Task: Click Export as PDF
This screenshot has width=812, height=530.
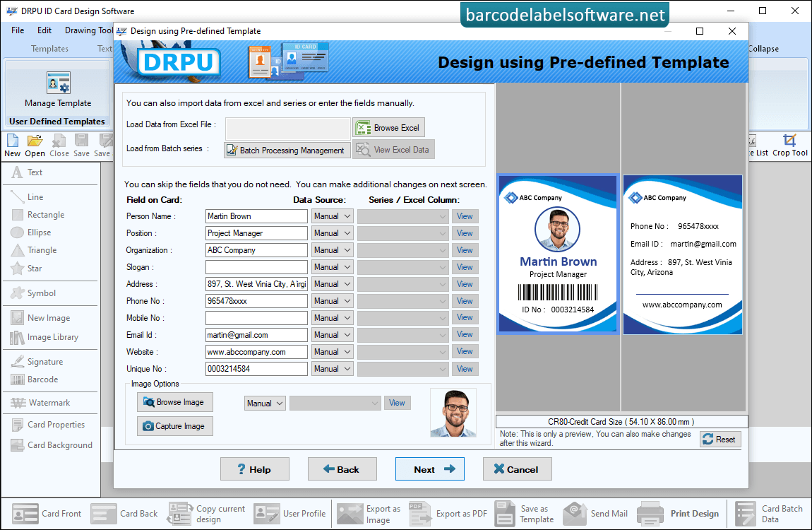Action: [448, 514]
